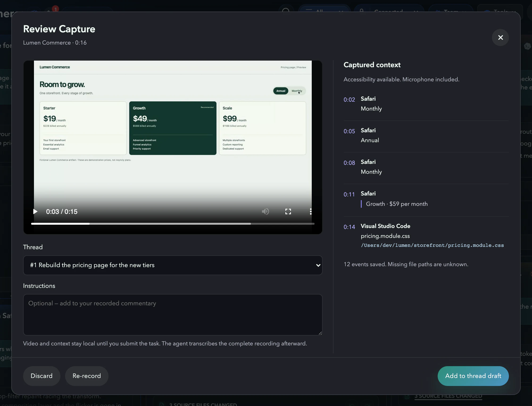Screen dimensions: 532x406
Task: Click the Growth plan card in preview
Action: pos(173,128)
